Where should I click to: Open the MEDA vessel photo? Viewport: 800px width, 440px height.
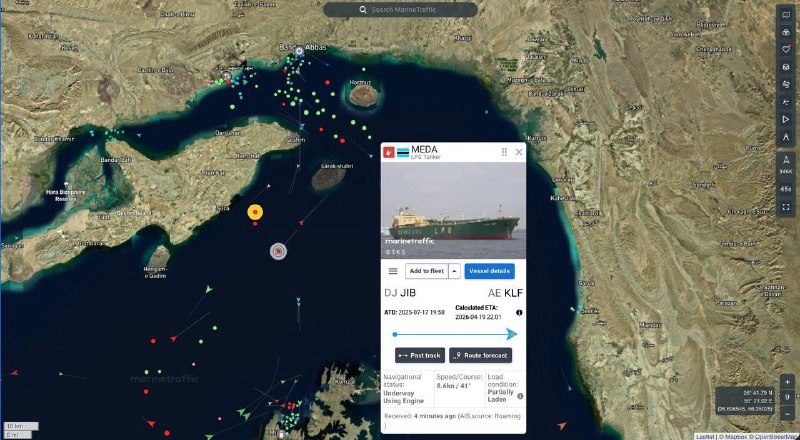pos(453,210)
